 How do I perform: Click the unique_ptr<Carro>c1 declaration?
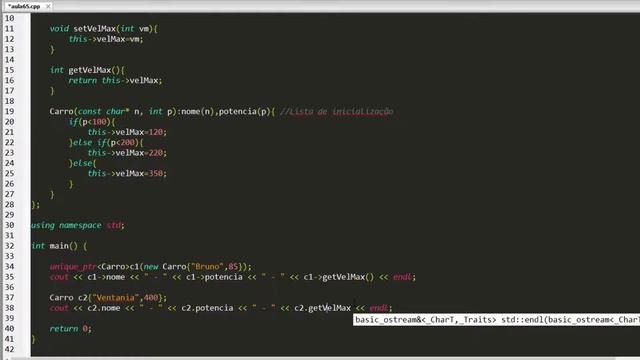(x=151, y=267)
